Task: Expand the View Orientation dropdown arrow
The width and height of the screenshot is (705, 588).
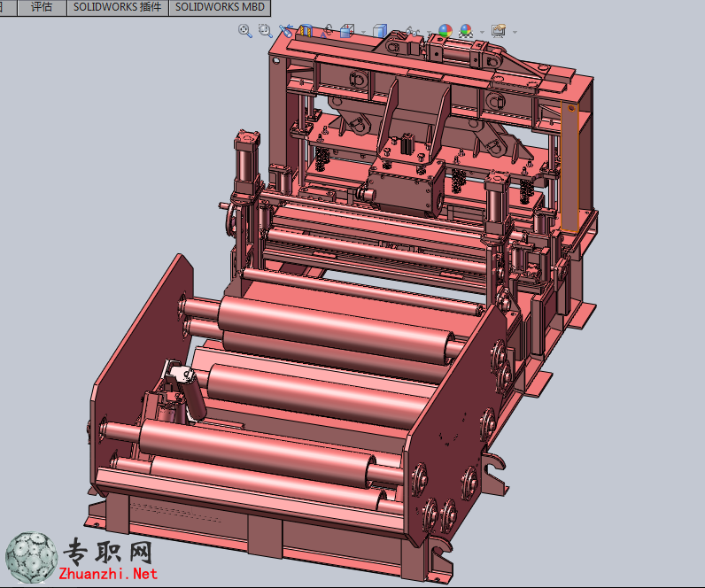Action: point(363,33)
